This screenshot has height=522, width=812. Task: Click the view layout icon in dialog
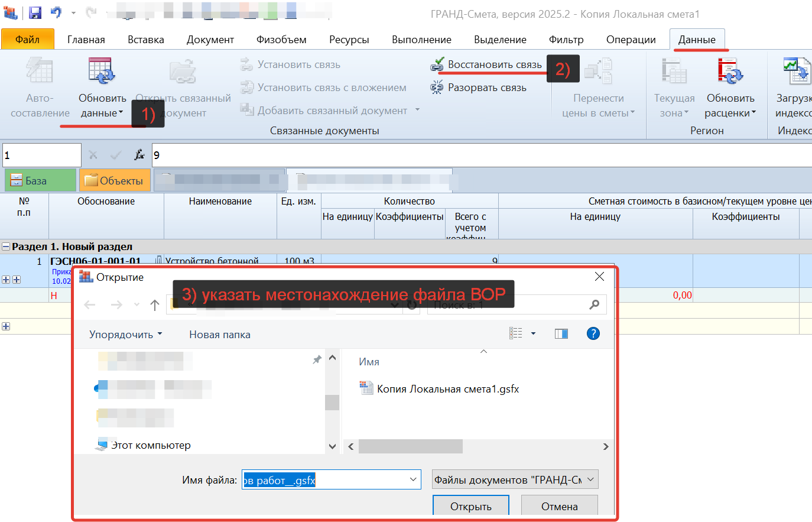click(516, 333)
